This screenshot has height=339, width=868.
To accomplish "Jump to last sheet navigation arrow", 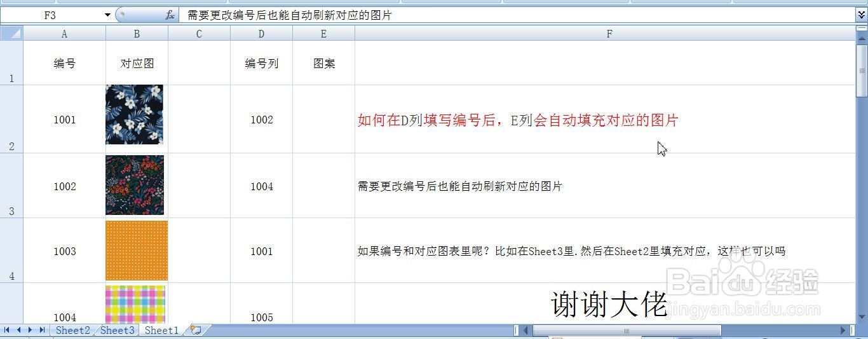I will tap(42, 330).
